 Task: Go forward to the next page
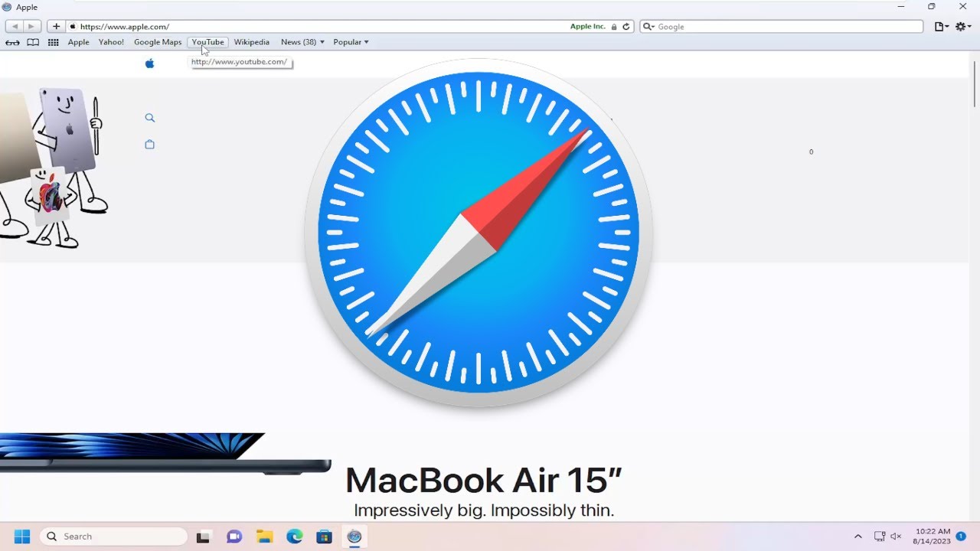[31, 26]
